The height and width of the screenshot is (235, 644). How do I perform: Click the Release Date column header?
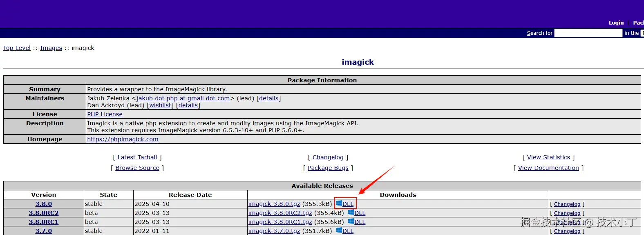pos(190,195)
